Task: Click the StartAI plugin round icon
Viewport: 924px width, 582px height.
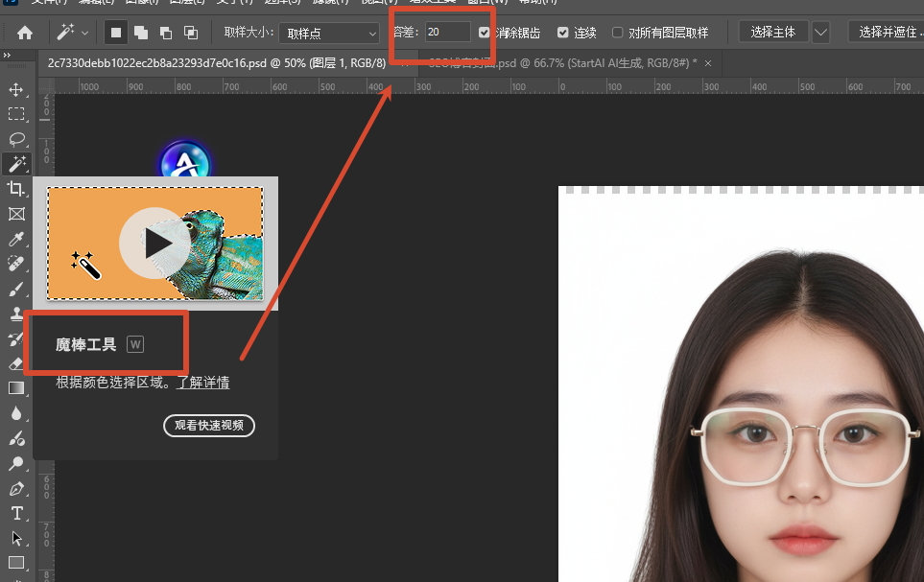Action: (x=185, y=159)
